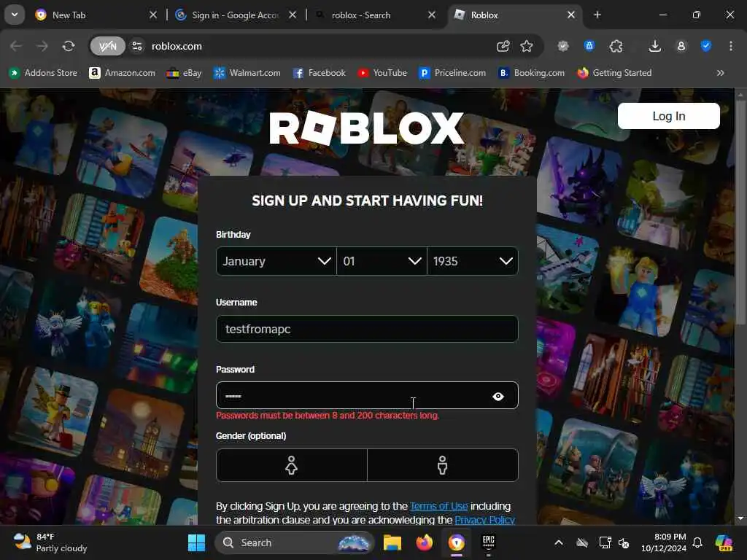Go forward in browser history
Screen dimensions: 747x560
pyautogui.click(x=42, y=46)
